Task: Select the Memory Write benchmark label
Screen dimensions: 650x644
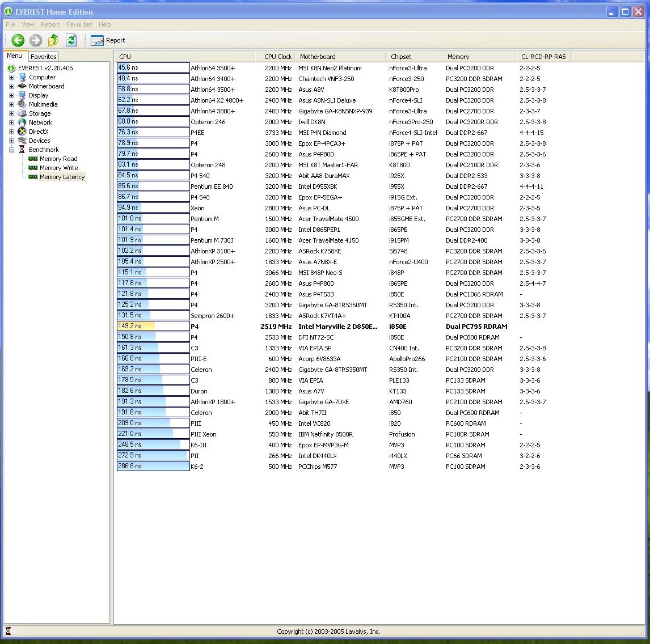Action: click(x=59, y=168)
